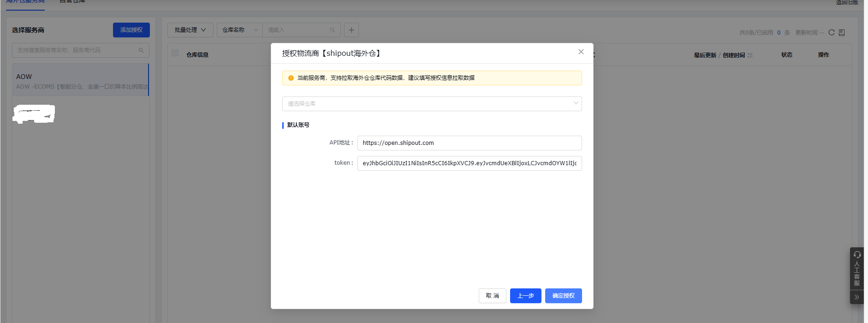868x323 pixels.
Task: Click the search icon in the 请输入 field
Action: pos(333,30)
